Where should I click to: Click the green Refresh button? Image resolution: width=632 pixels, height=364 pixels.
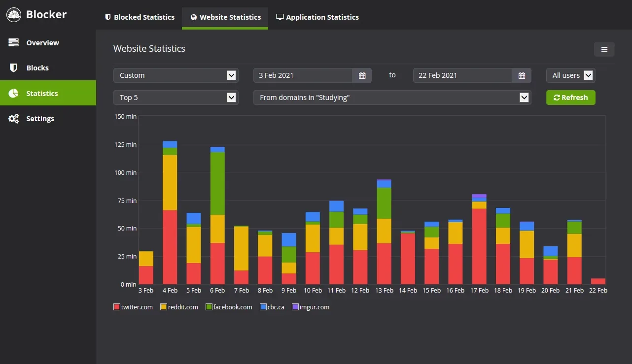point(570,98)
